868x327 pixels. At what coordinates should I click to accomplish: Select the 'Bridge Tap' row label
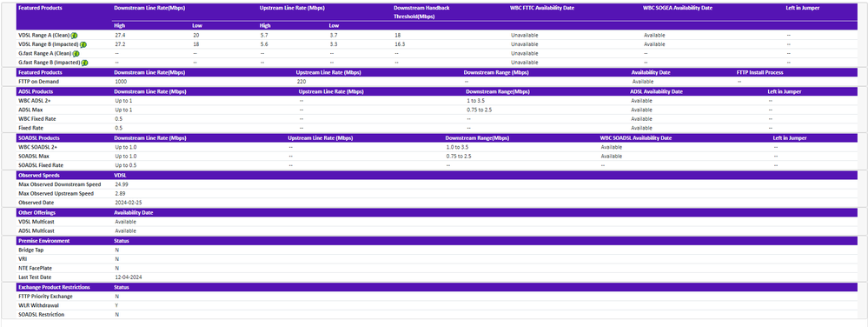(x=31, y=250)
